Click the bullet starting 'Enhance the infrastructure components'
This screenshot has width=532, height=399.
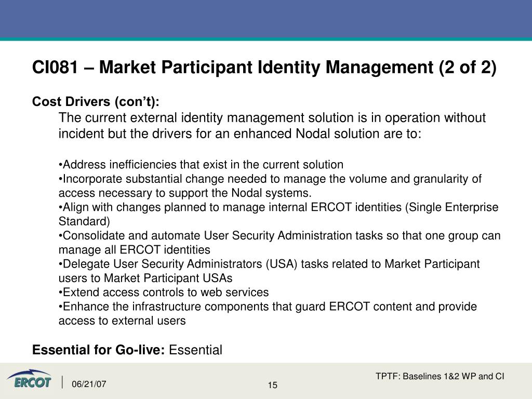pyautogui.click(x=268, y=313)
